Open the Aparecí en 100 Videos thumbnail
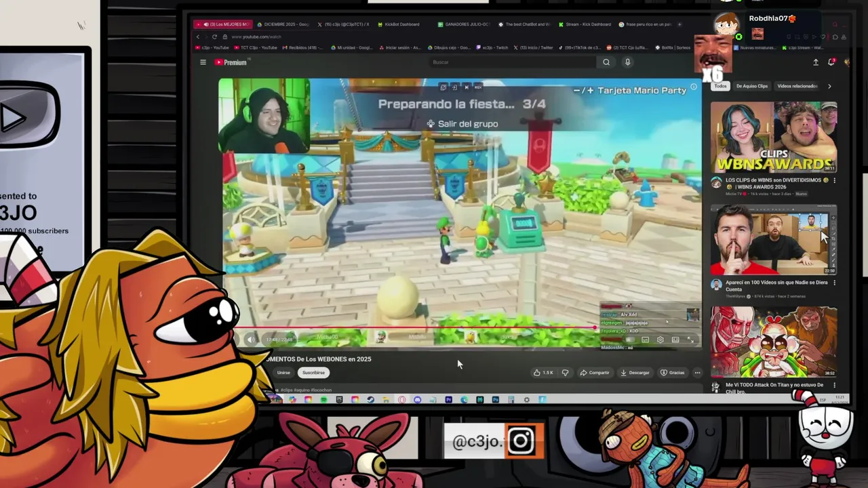868x488 pixels. click(774, 240)
